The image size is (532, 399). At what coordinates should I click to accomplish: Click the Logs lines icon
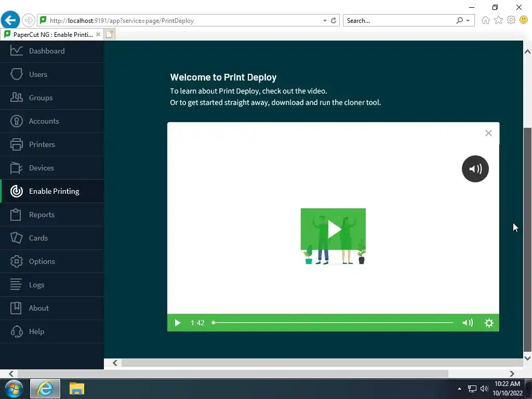(16, 284)
